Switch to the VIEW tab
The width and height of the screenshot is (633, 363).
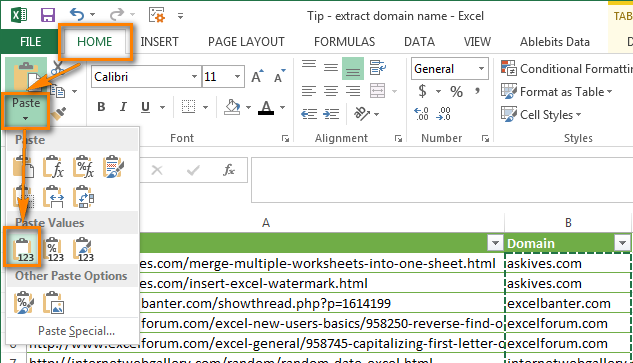coord(477,42)
